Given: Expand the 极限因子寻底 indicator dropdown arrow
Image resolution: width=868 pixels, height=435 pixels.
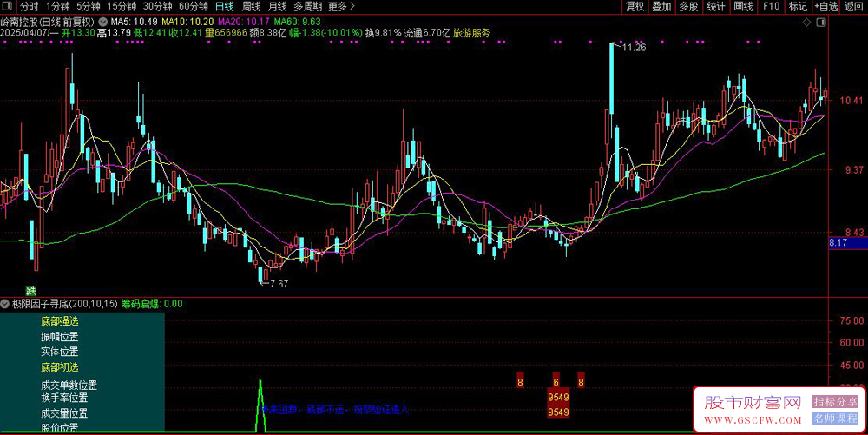Looking at the screenshot, I should point(6,304).
